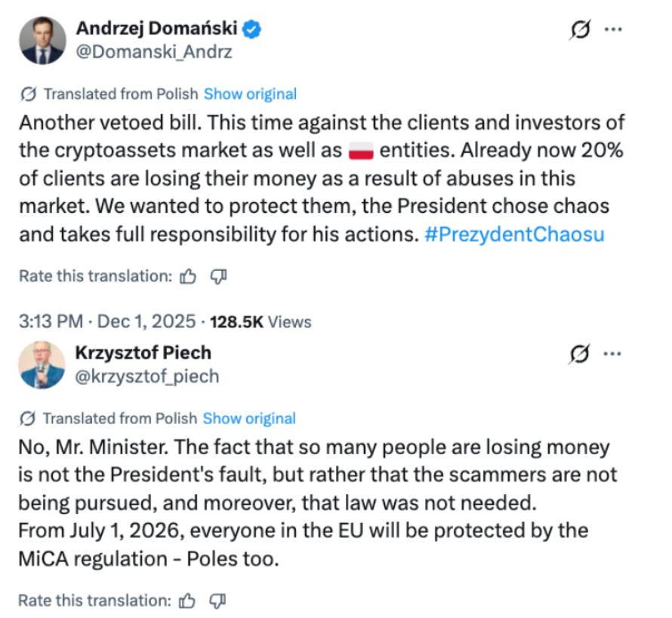
Task: Open the #PrezydentChaosu hashtag
Action: tap(513, 234)
